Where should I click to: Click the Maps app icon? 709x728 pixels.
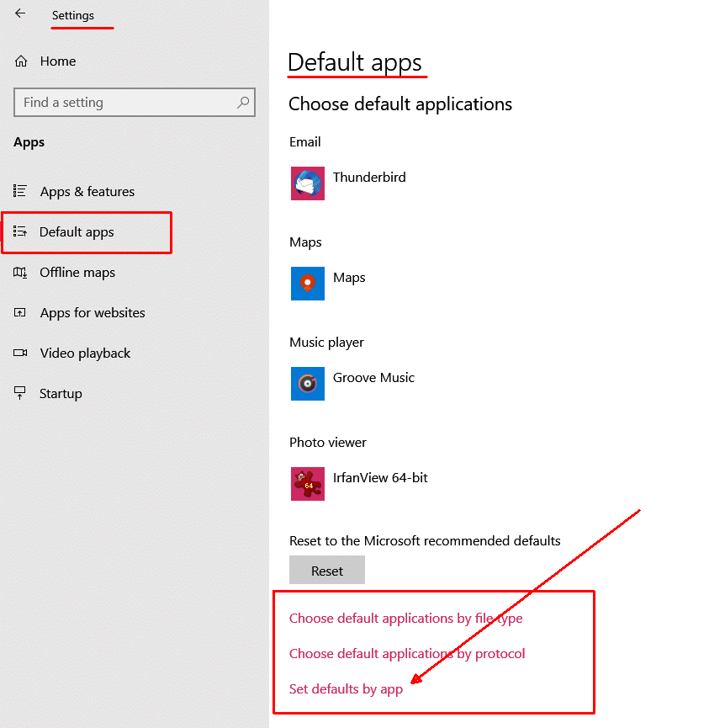click(x=308, y=284)
